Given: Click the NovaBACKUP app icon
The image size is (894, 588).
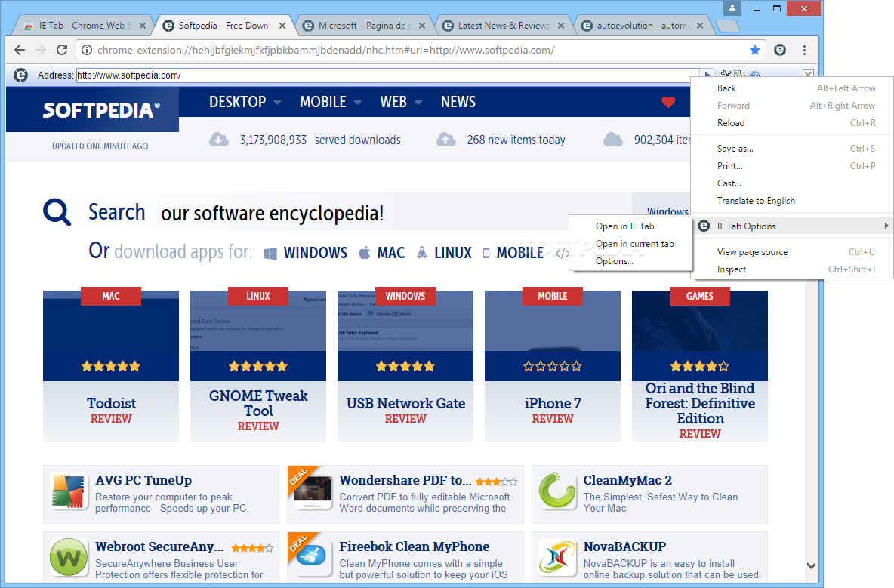Looking at the screenshot, I should click(557, 556).
